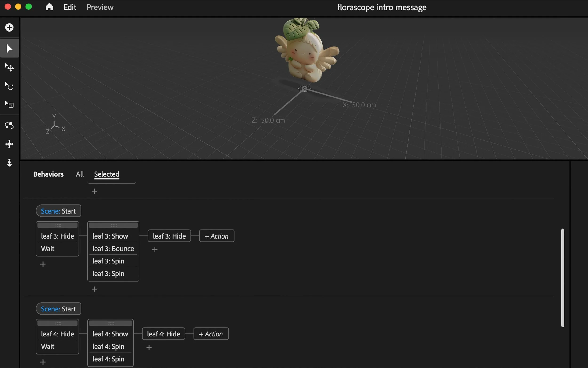The image size is (588, 368).
Task: Open the Selected behaviors tab
Action: point(107,174)
